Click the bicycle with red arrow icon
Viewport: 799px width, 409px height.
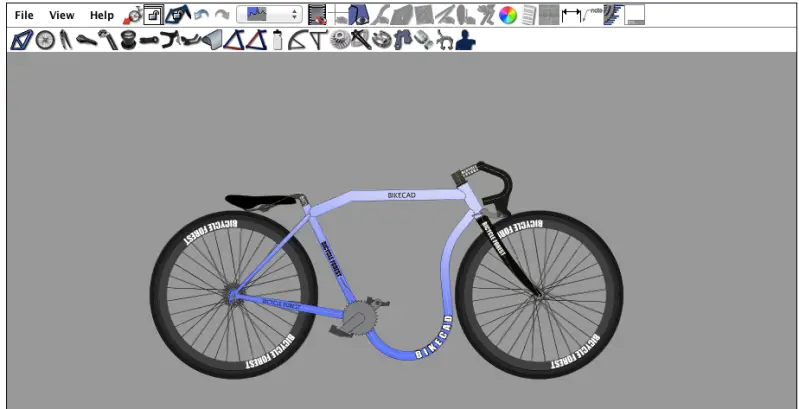pos(132,15)
